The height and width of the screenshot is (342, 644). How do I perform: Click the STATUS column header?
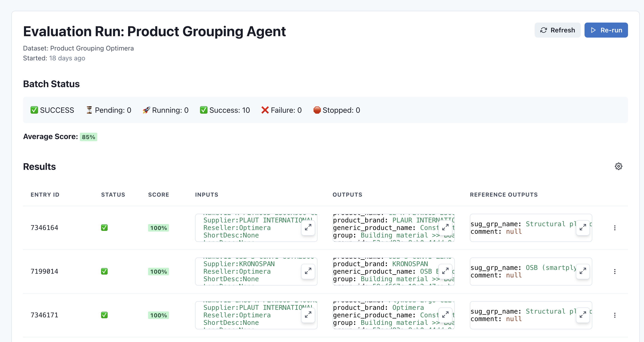(x=113, y=195)
